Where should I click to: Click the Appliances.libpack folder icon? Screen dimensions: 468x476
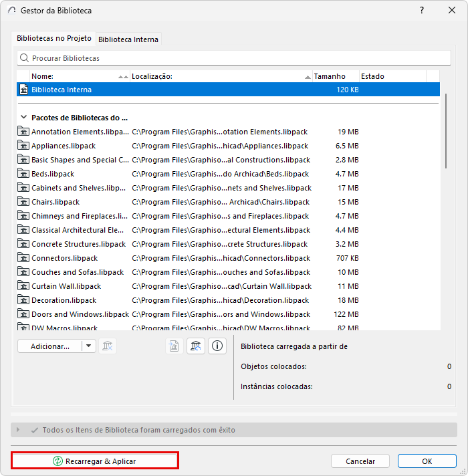point(23,146)
